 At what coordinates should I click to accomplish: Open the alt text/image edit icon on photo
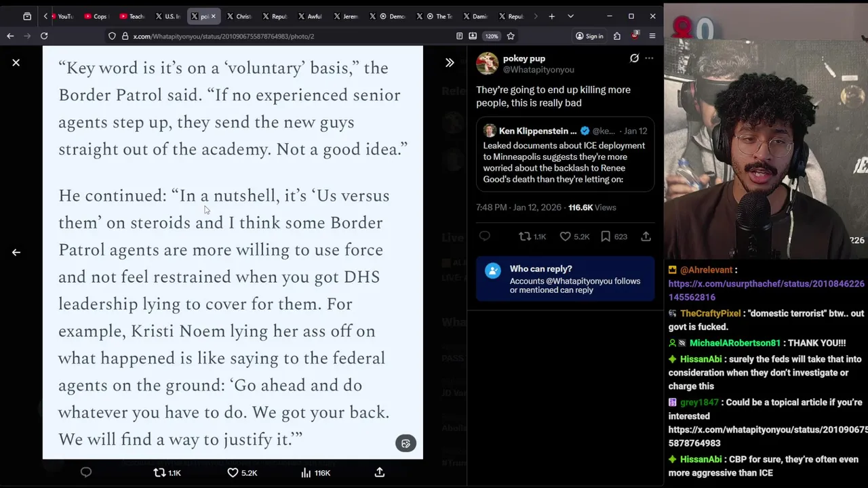tap(406, 443)
